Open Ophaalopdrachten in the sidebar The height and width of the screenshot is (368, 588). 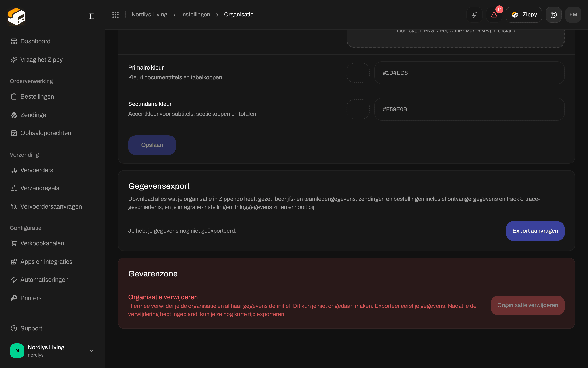coord(52,133)
